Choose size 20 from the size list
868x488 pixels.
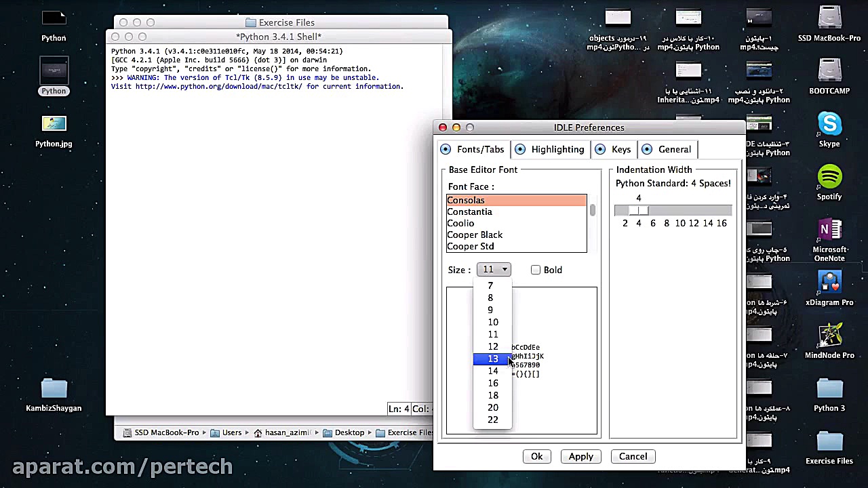pos(492,407)
